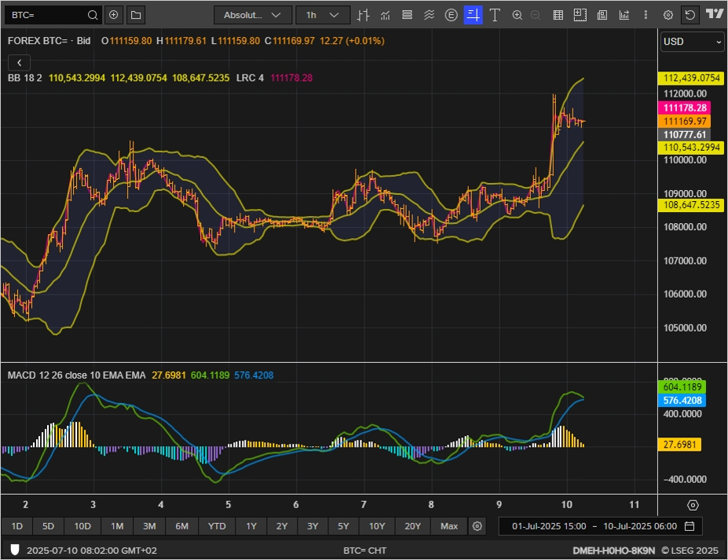Viewport: 728px width, 560px height.
Task: Collapse legend with the left chevron button
Action: pos(19,63)
